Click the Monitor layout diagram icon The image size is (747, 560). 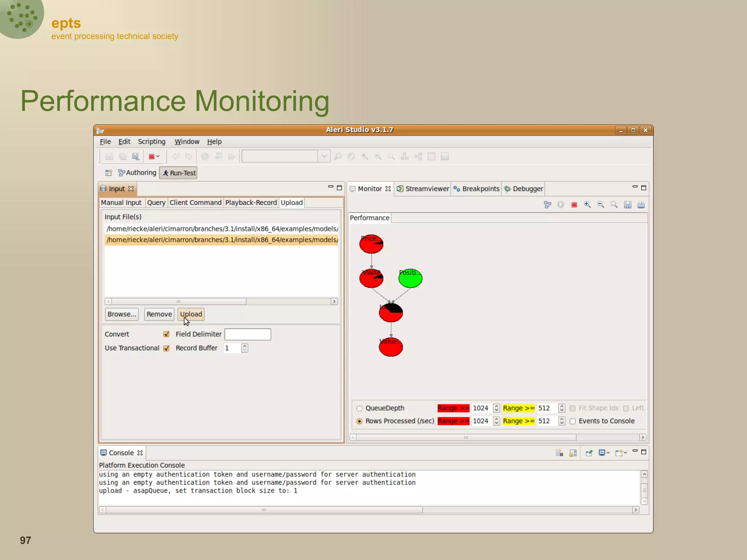[547, 205]
